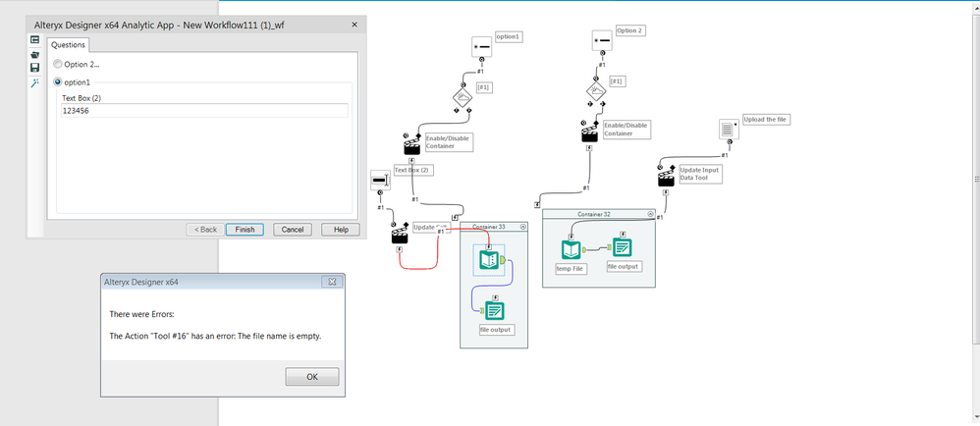Click the open-file icon in dialog sidebar
The height and width of the screenshot is (426, 980).
point(35,54)
